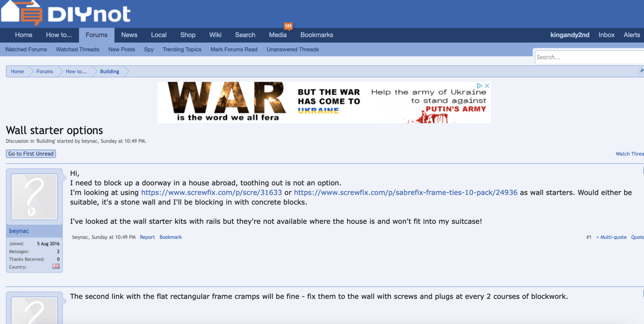Open the News section

pos(129,35)
